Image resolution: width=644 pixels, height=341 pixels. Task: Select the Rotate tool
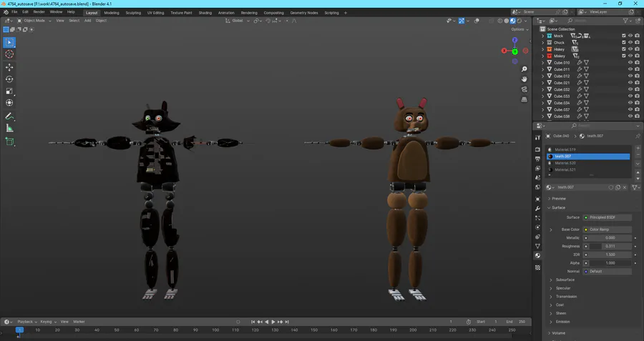point(9,79)
